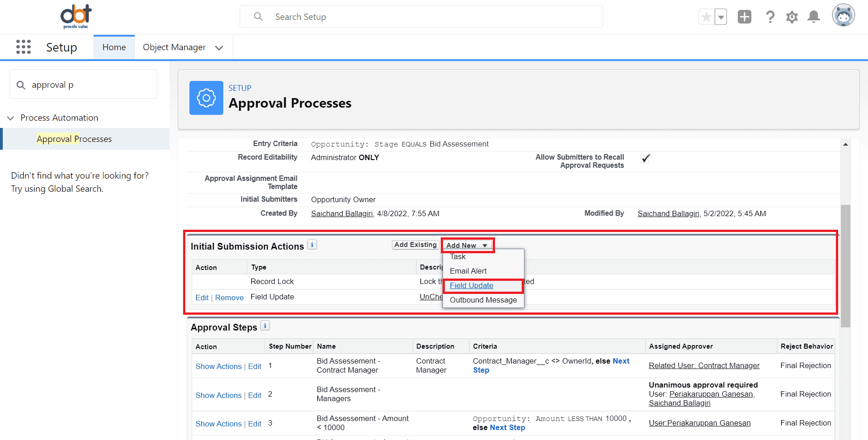868x440 pixels.
Task: Switch to the Home tab
Action: pos(114,47)
